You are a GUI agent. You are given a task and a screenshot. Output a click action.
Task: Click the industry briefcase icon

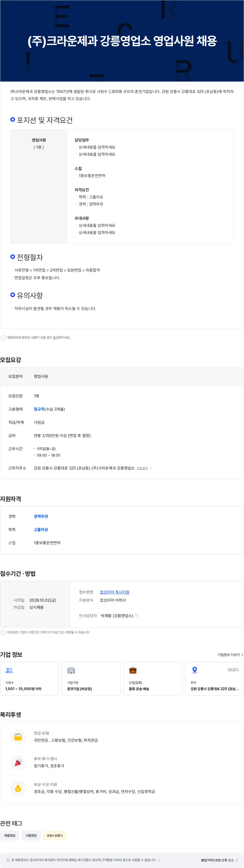(133, 670)
